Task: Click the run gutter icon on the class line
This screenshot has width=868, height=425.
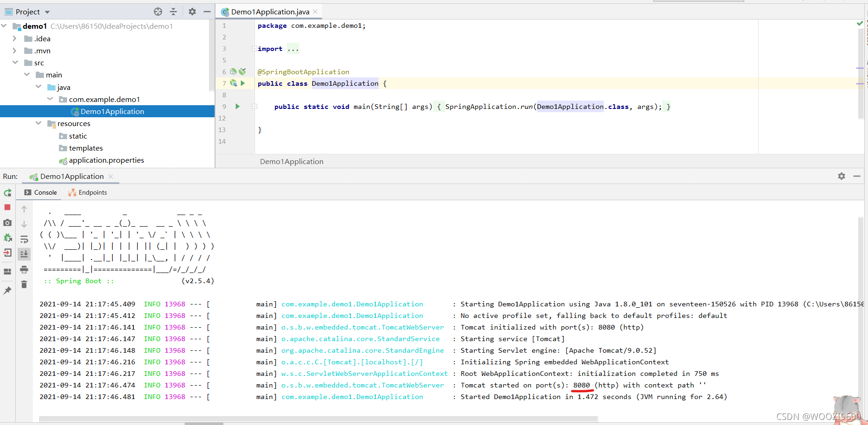Action: [243, 83]
